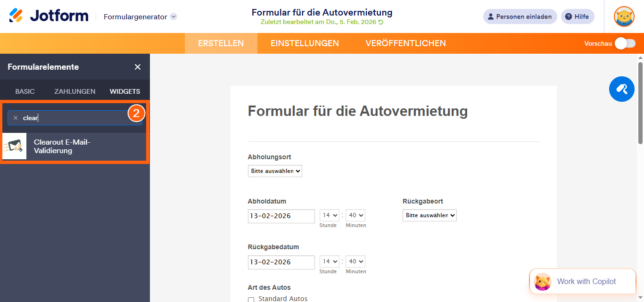Expand the Formulargenerator chevron menu
644x302 pixels.
pos(173,16)
